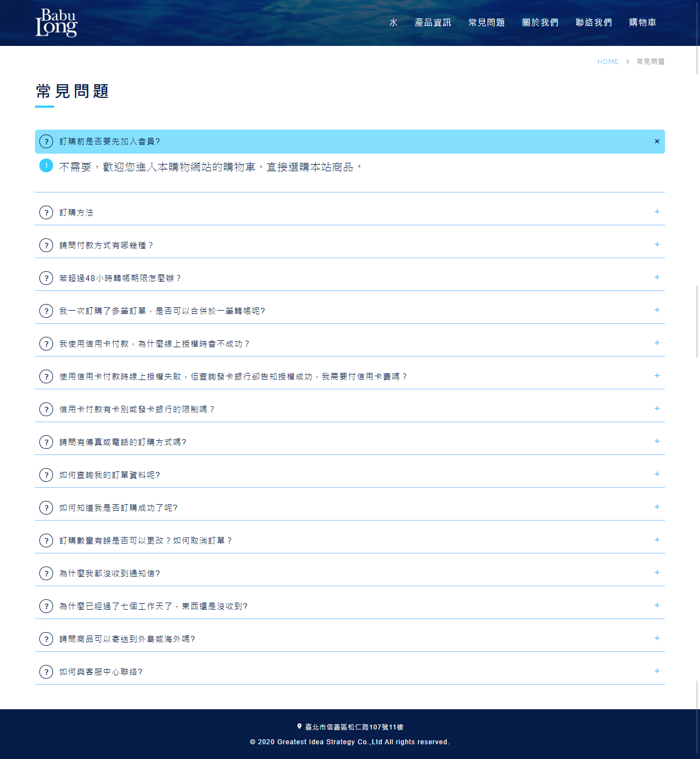The image size is (700, 759).
Task: Click question mark icon beside 訂購前是否要先加入會員
Action: pos(46,142)
